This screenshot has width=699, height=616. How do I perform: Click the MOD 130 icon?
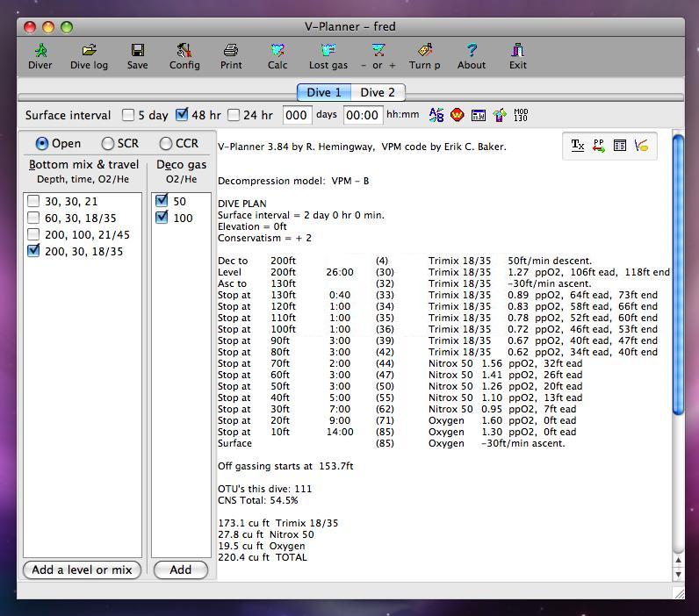[x=521, y=115]
